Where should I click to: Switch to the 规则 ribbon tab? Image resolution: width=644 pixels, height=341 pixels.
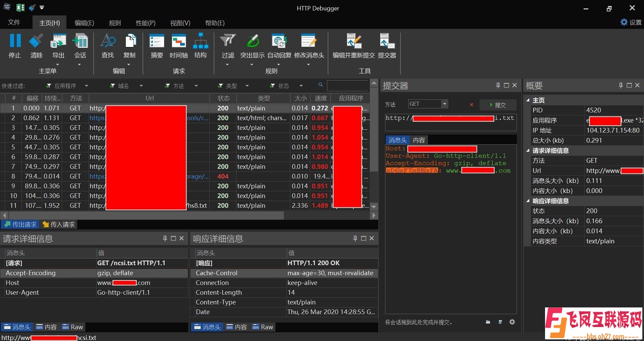tap(115, 23)
